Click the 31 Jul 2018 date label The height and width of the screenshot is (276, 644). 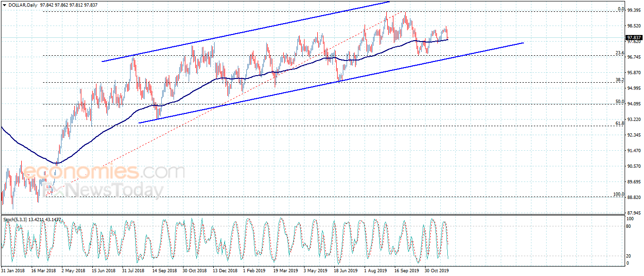pyautogui.click(x=134, y=271)
